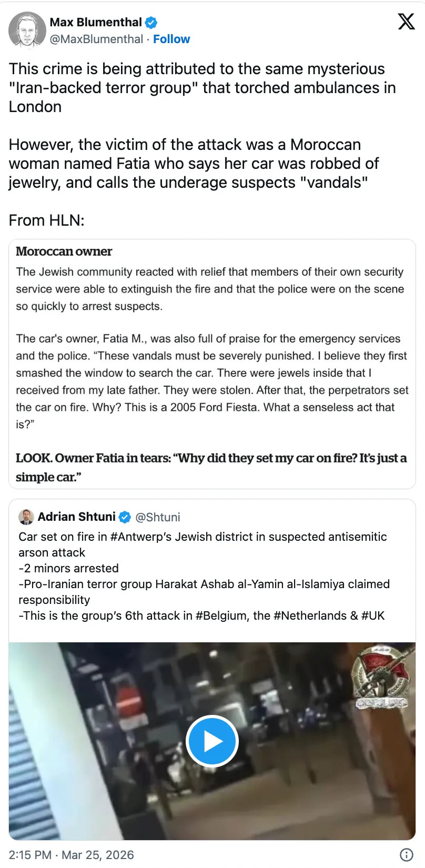Viewport: 425px width, 868px height.
Task: Open the tweet info icon
Action: coord(406,854)
